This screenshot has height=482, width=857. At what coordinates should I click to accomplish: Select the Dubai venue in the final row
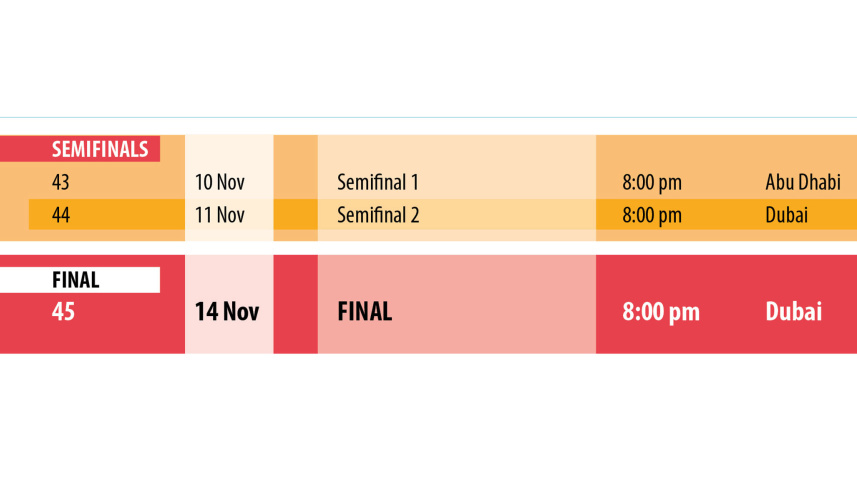(794, 312)
